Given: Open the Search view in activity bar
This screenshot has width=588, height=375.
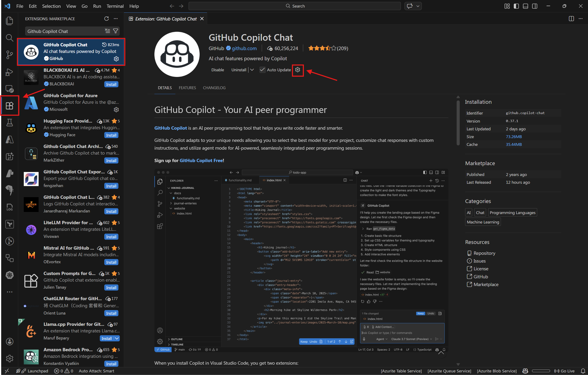Looking at the screenshot, I should (x=9, y=38).
